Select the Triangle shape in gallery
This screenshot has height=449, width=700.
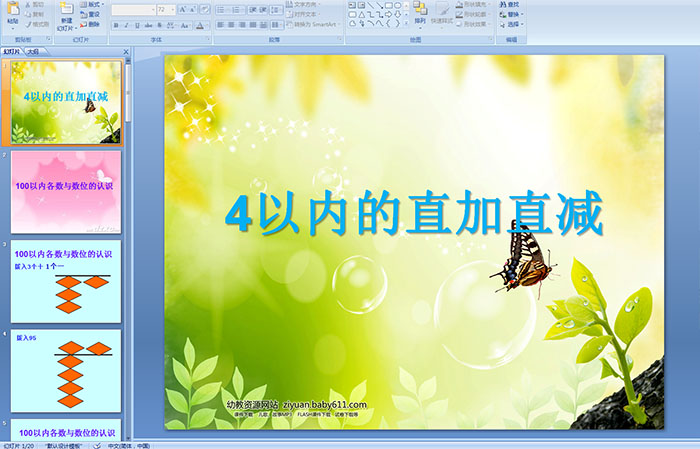tap(362, 15)
